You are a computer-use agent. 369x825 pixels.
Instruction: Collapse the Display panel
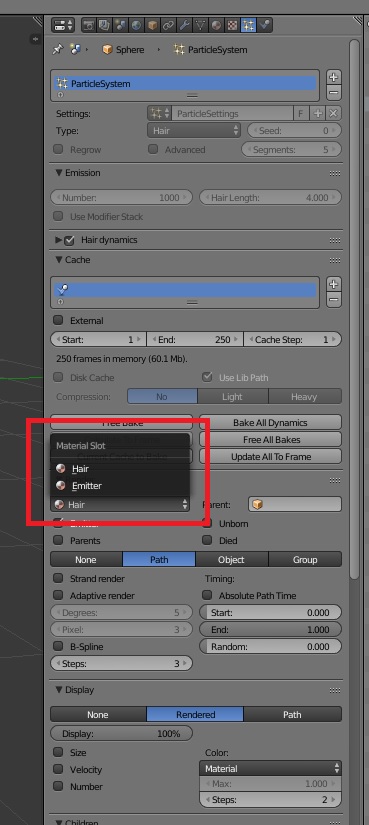tap(58, 690)
